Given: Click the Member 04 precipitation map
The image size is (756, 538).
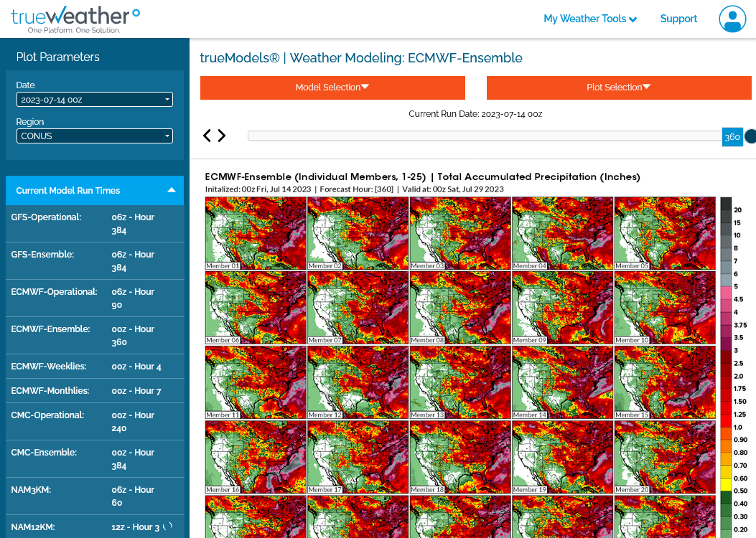Looking at the screenshot, I should (562, 233).
